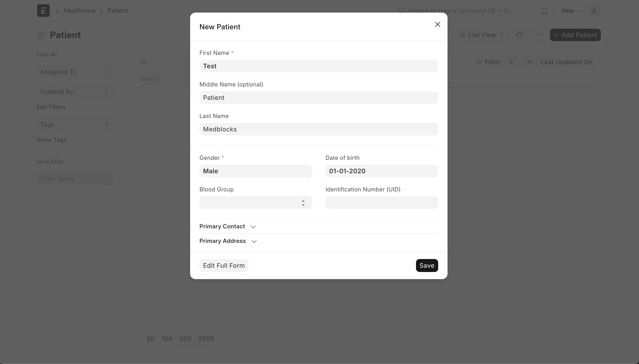This screenshot has width=639, height=364.
Task: Open the three-dots more menu
Action: pyautogui.click(x=538, y=35)
